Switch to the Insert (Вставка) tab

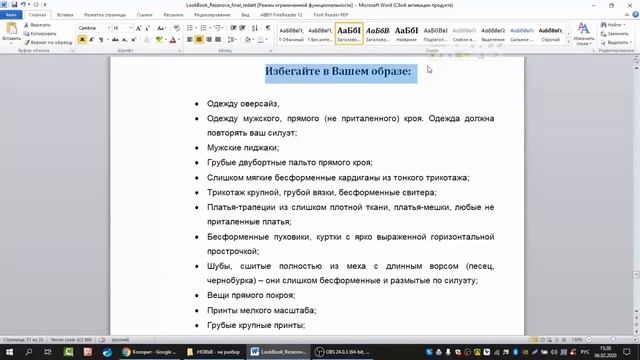(65, 15)
